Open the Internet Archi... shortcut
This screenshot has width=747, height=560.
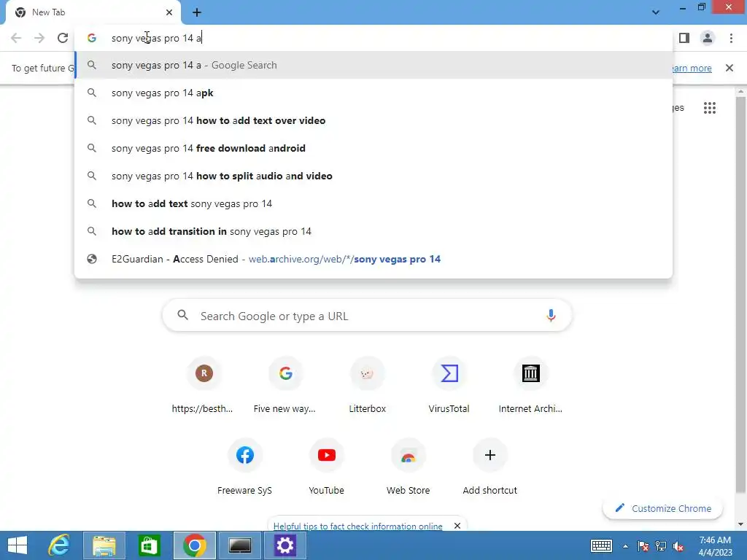[530, 385]
